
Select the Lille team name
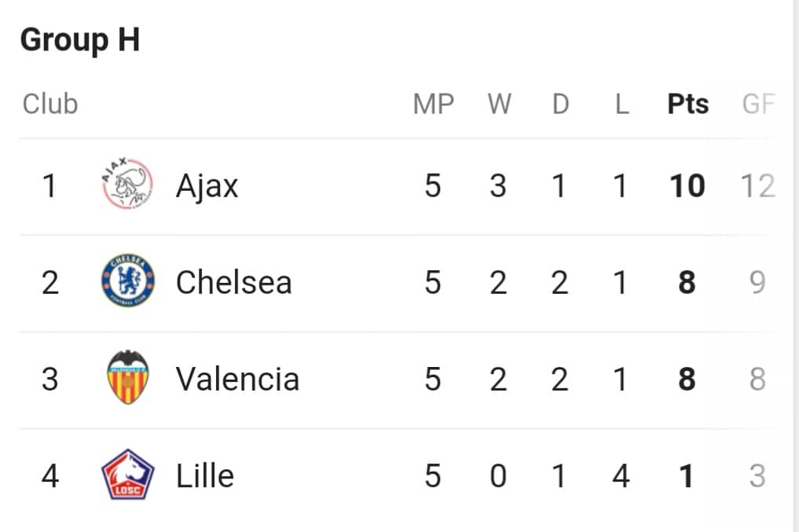205,476
